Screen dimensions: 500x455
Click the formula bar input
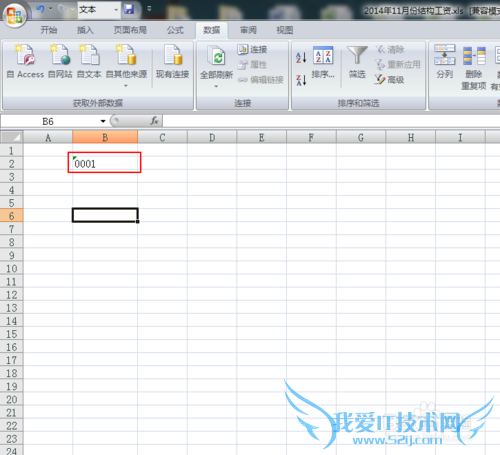pos(331,121)
